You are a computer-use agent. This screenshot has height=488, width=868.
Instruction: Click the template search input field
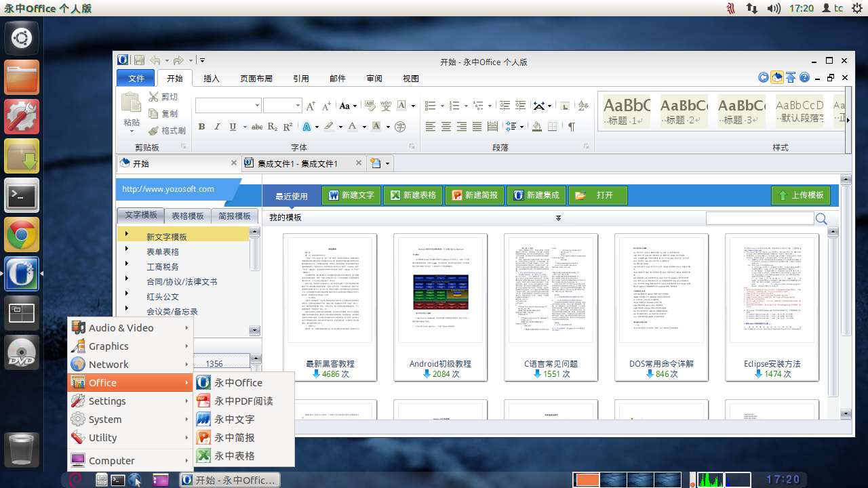click(759, 218)
